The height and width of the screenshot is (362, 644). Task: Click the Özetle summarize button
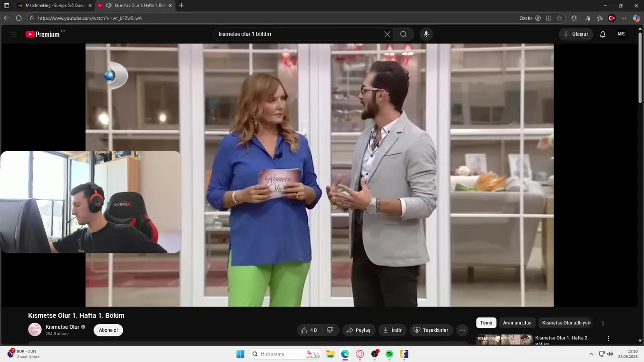tap(530, 18)
